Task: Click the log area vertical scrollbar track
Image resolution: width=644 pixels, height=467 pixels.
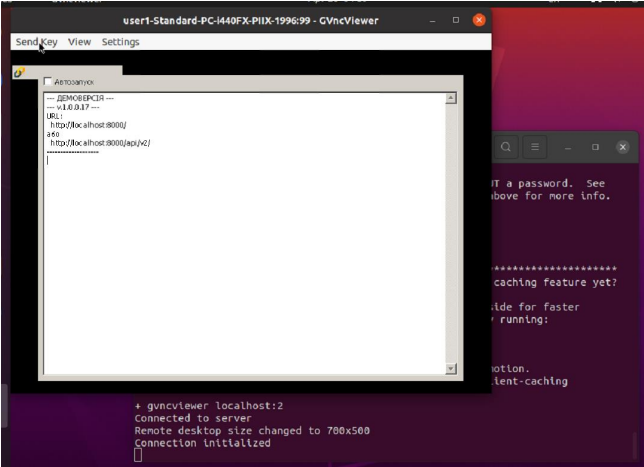Action: [x=449, y=230]
